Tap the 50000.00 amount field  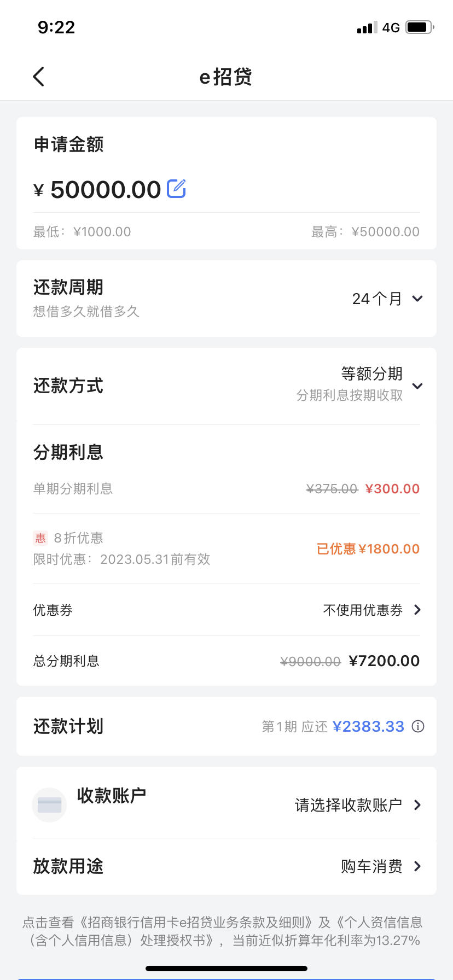tap(106, 189)
